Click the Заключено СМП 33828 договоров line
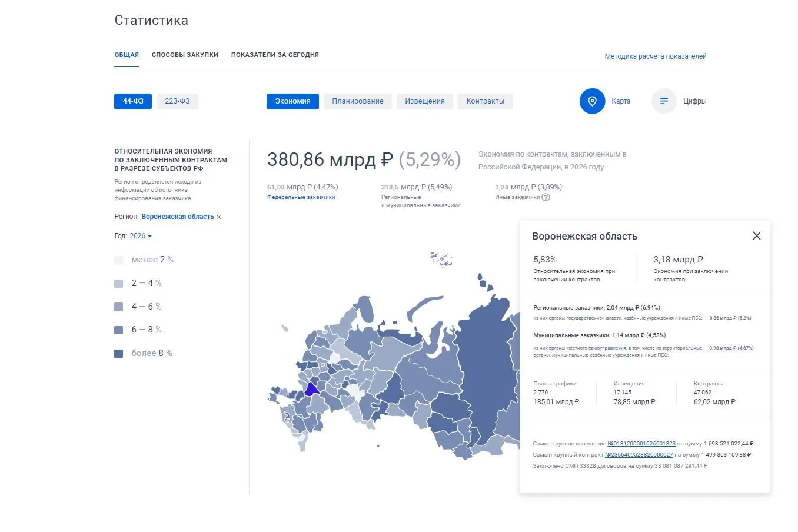The height and width of the screenshot is (532, 798). click(620, 466)
